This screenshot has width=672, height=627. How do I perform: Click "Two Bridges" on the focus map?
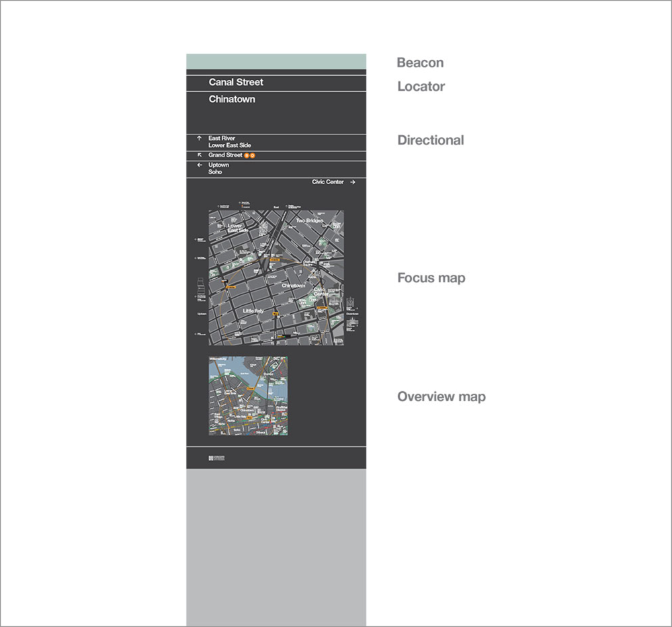pos(309,220)
